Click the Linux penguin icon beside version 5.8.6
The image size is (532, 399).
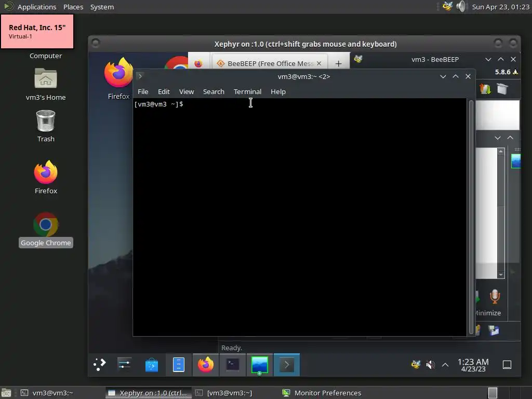tap(515, 72)
